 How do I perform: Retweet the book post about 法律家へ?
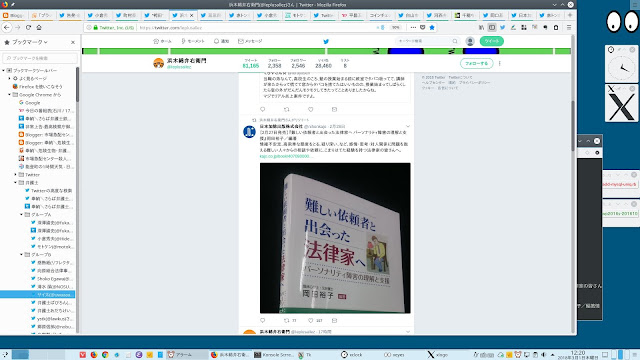(x=287, y=320)
